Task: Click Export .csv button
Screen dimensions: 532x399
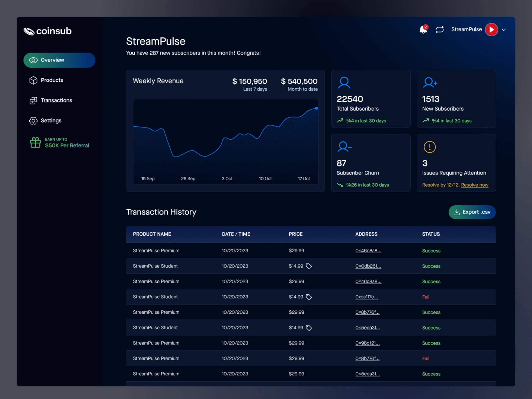Action: click(x=472, y=212)
